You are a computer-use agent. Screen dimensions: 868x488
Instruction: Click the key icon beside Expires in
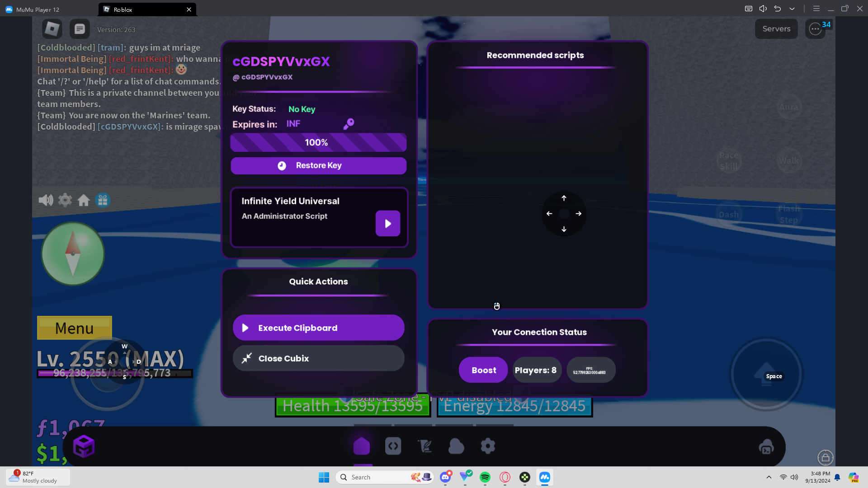coord(349,124)
